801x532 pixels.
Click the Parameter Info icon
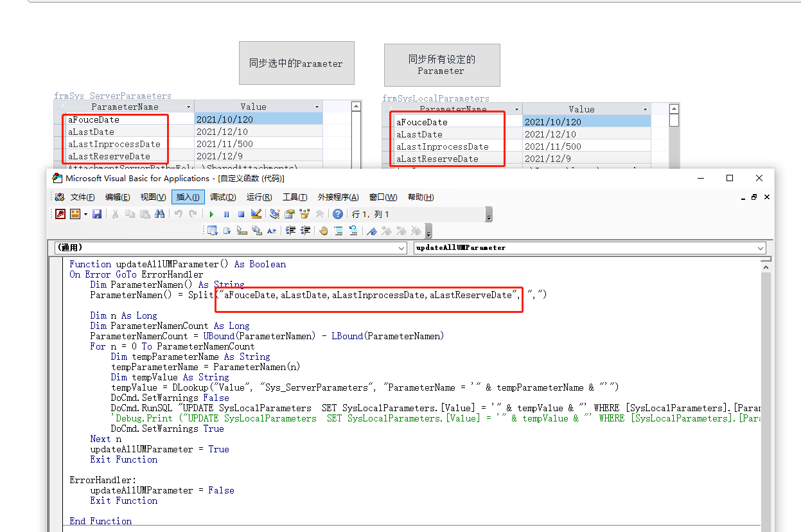coord(257,231)
